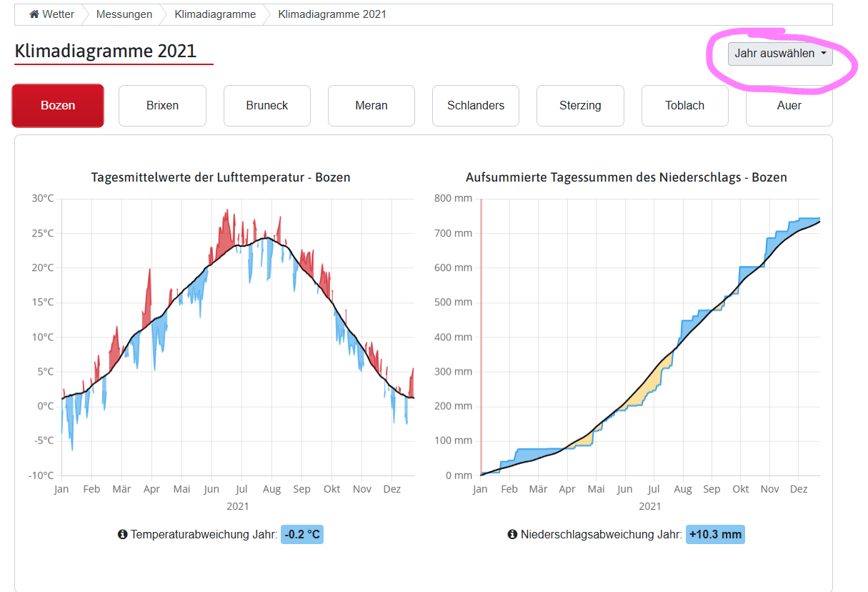Click the Klimadiagramme 2021 page heading
This screenshot has height=592, width=868.
[x=105, y=51]
